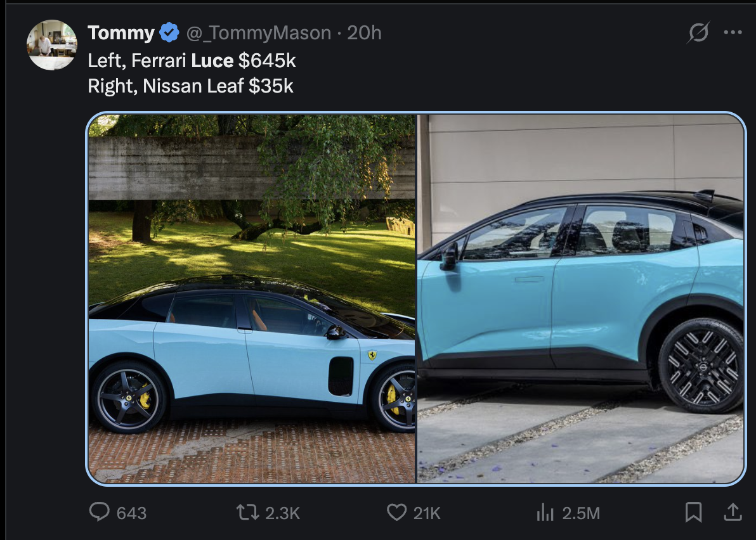Screen dimensions: 756x540
Task: Click the blue verified badge
Action: [169, 33]
